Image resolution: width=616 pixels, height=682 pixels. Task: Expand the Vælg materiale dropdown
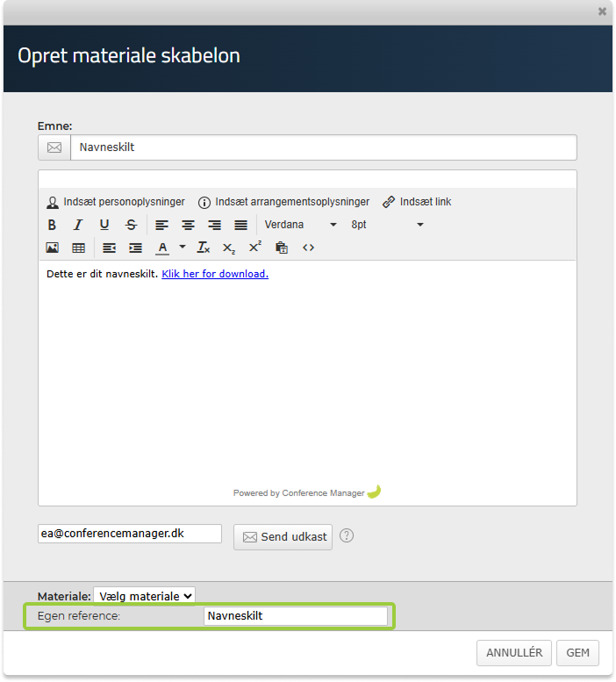pyautogui.click(x=144, y=596)
